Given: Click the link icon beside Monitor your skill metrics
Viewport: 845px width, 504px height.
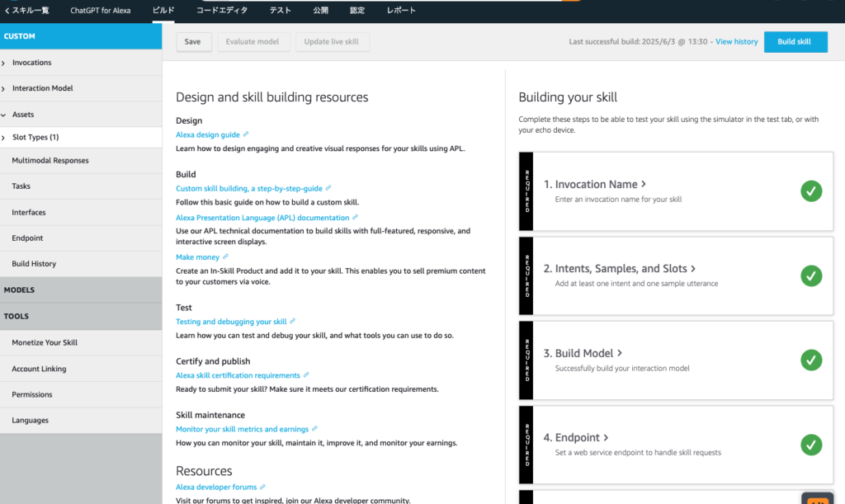Looking at the screenshot, I should click(314, 429).
